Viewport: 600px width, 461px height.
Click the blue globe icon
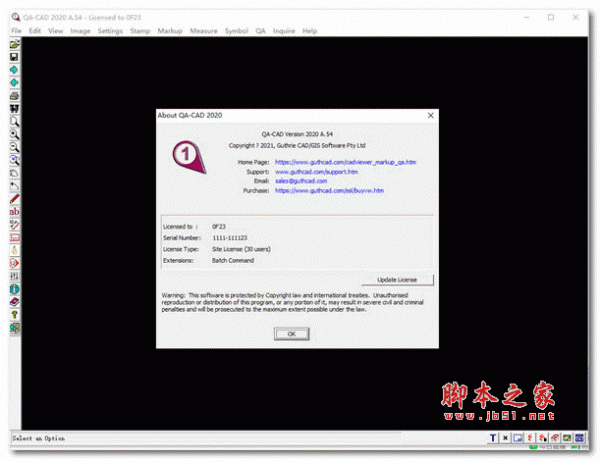[15, 289]
